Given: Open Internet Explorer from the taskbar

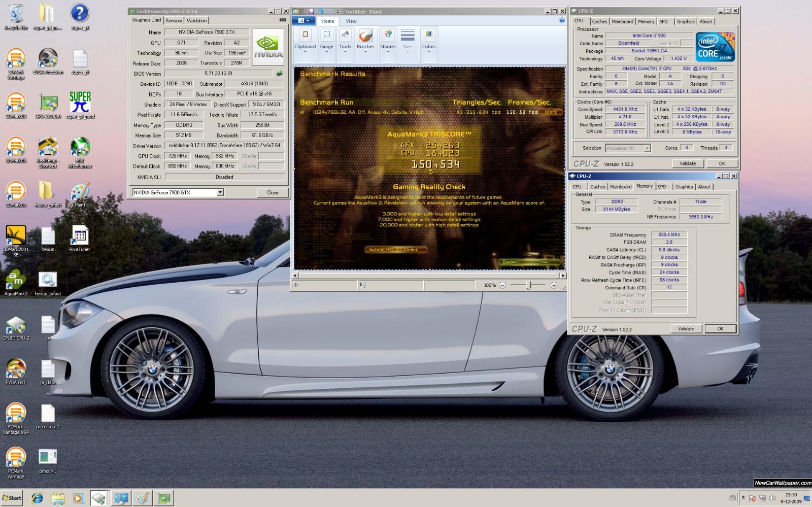Looking at the screenshot, I should [37, 498].
